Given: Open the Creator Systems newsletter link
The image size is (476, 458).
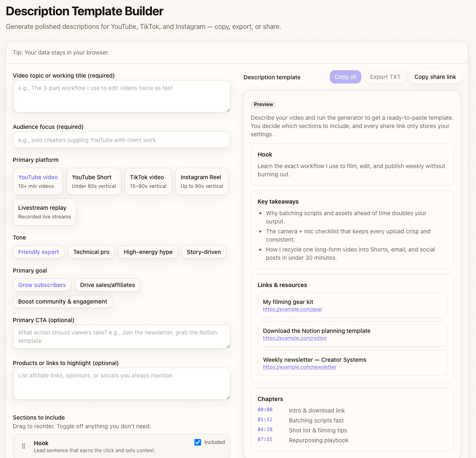Looking at the screenshot, I should 298,367.
